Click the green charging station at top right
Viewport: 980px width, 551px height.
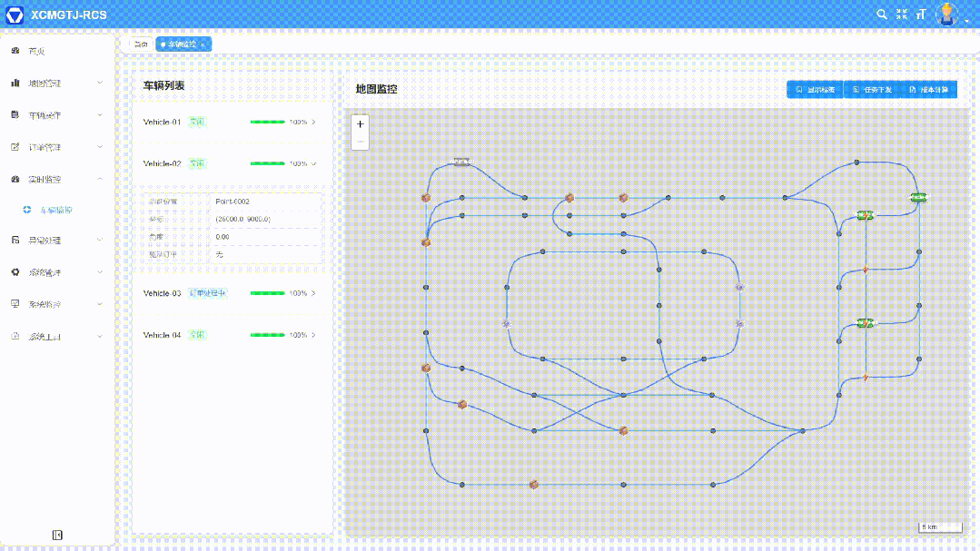918,197
